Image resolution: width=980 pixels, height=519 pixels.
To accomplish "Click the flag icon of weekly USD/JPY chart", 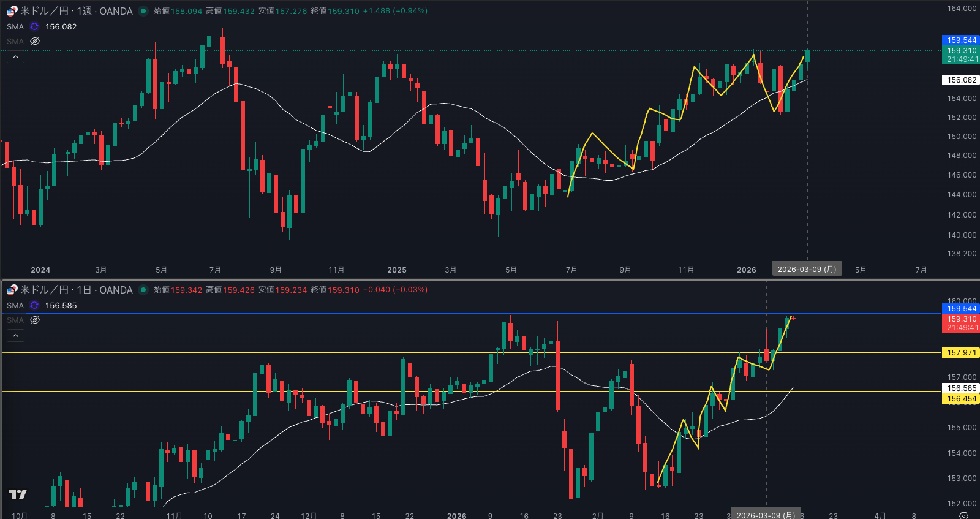I will tap(12, 11).
